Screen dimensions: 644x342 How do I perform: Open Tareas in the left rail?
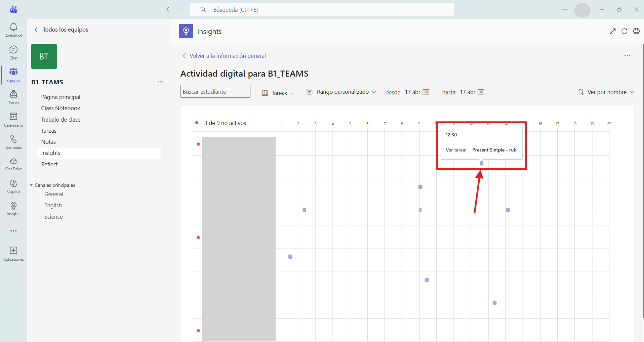(x=13, y=97)
